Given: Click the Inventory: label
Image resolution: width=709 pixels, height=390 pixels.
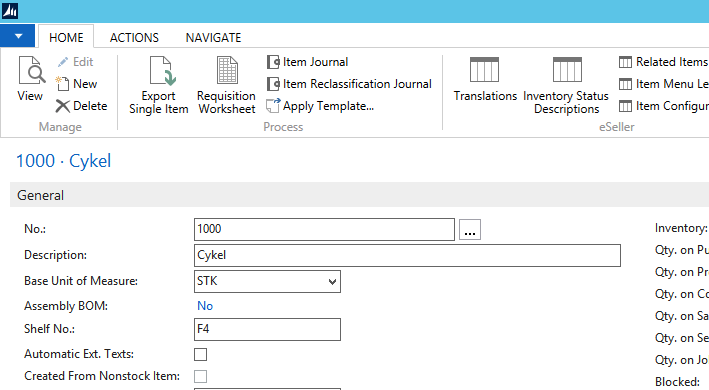Looking at the screenshot, I should point(681,228).
